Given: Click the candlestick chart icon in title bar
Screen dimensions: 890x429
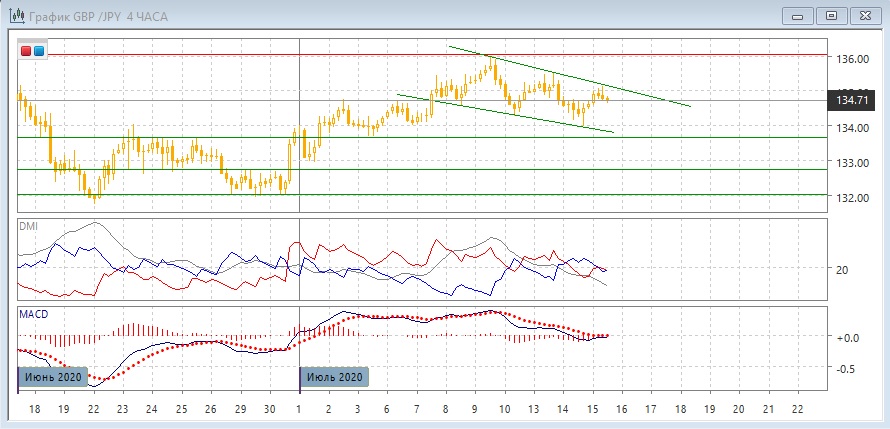Looking at the screenshot, I should (17, 15).
